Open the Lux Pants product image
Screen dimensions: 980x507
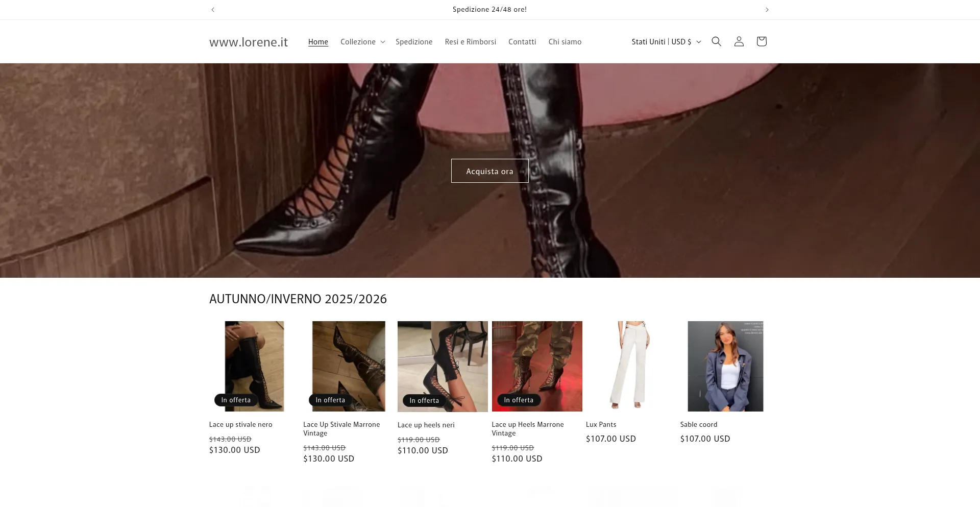point(631,366)
